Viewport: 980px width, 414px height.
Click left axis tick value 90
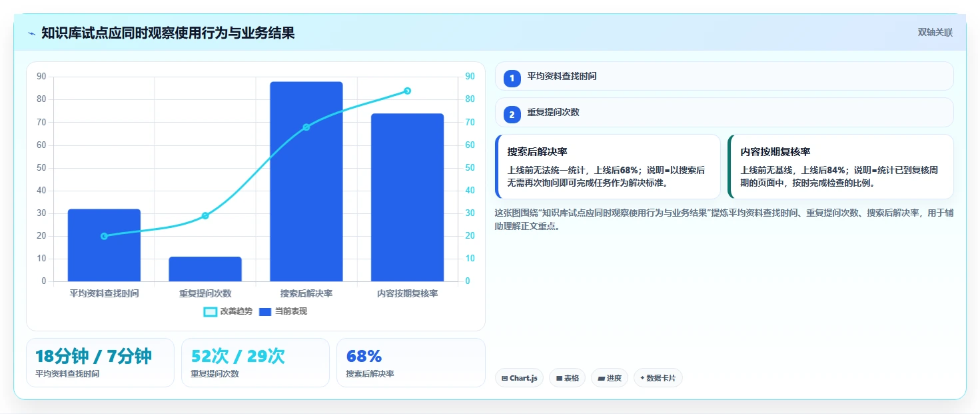[x=41, y=77]
